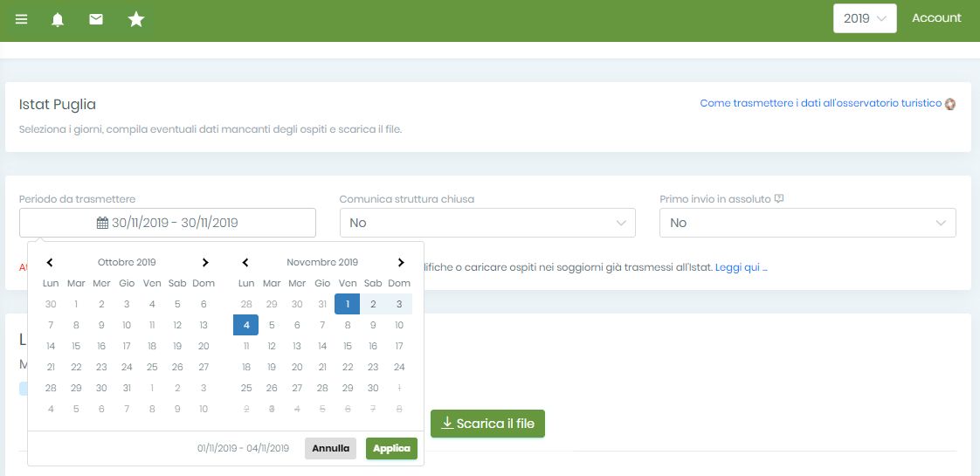Expand Comunica struttura chiusa dropdown
This screenshot has width=980, height=476.
tap(487, 223)
